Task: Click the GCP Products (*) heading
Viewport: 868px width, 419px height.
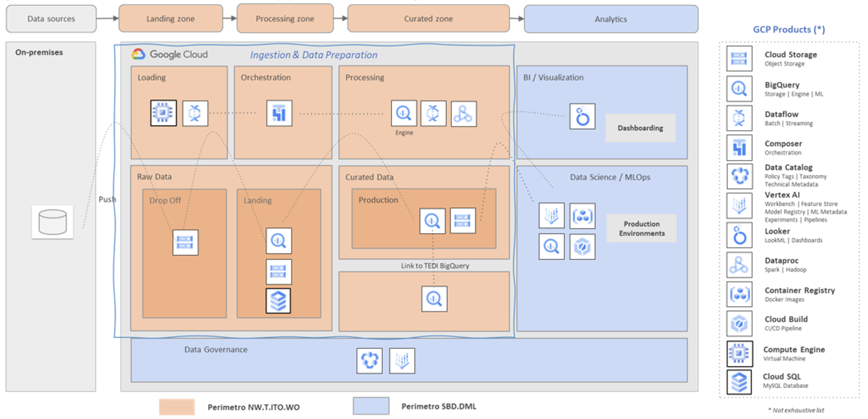Action: 789,30
